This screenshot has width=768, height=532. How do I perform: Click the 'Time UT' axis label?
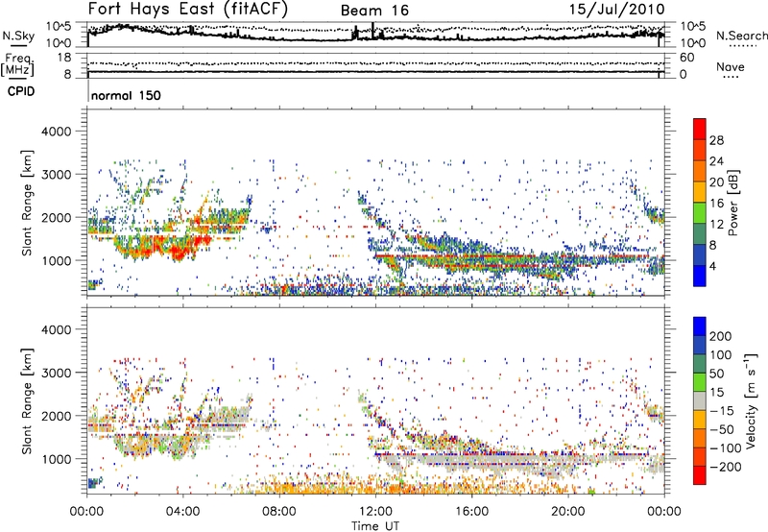point(375,525)
